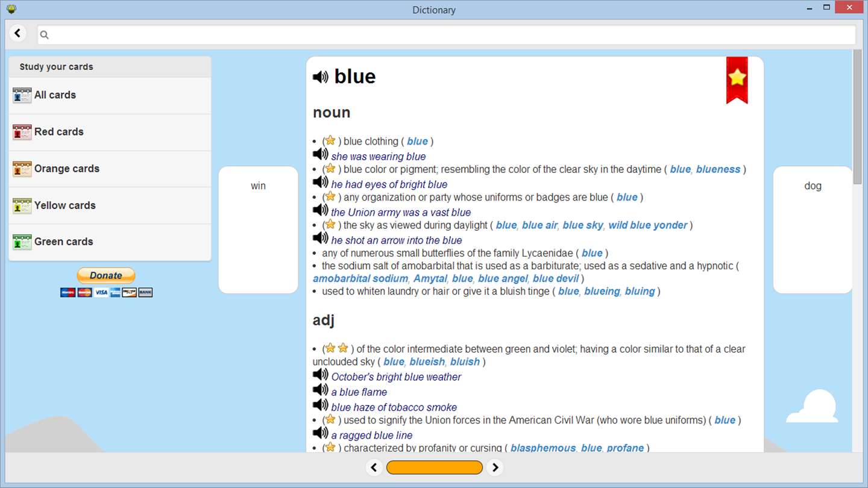
Task: Go to previous card with bottom left arrow
Action: pos(374,468)
